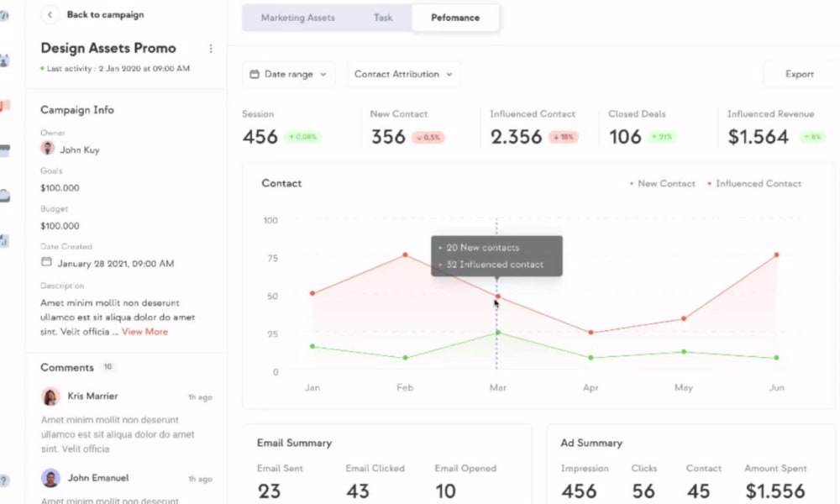Click the calendar icon beside January 28 2021
This screenshot has height=504, width=840.
point(46,262)
